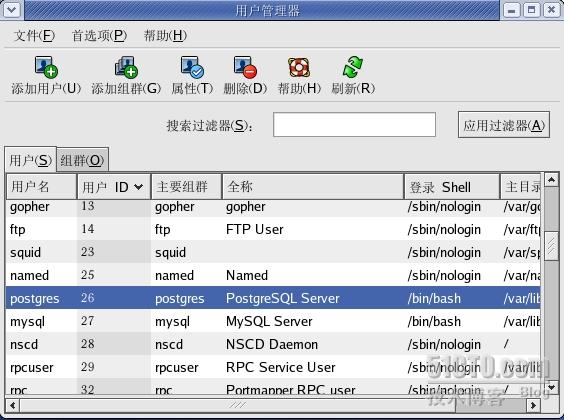Sort by the Full Name (全称) column header
The image size is (564, 420).
pos(313,187)
